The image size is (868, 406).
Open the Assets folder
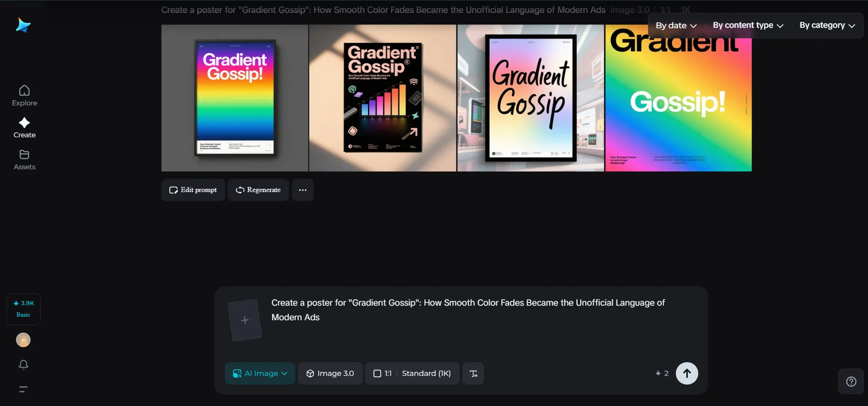click(25, 160)
